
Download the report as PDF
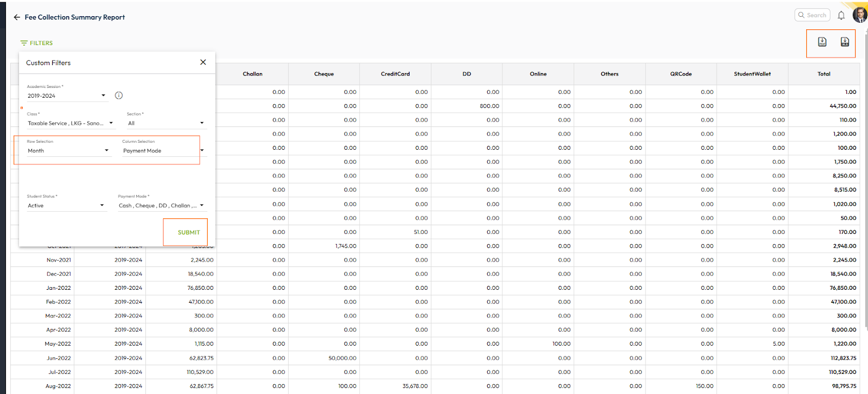point(822,42)
